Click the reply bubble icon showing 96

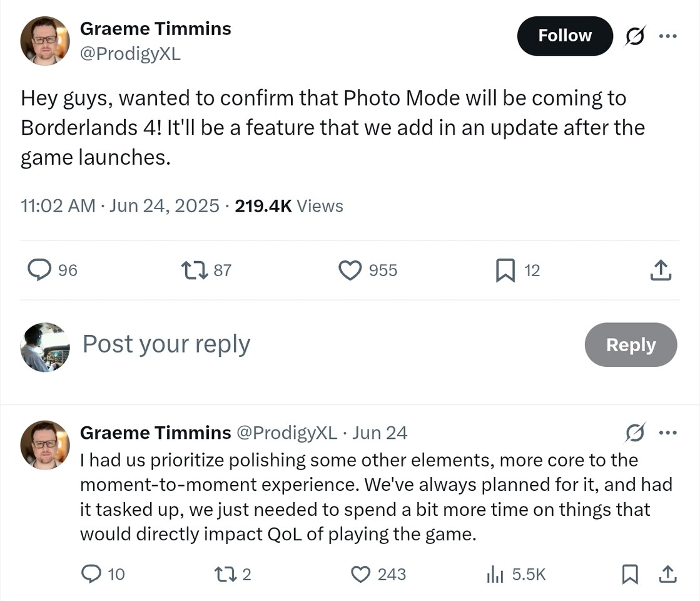(39, 270)
